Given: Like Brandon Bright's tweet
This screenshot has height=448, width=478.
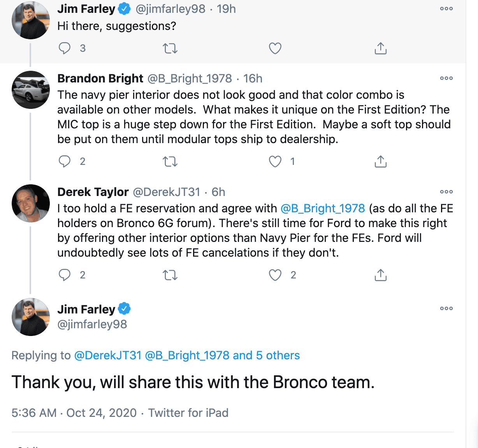Looking at the screenshot, I should 275,161.
